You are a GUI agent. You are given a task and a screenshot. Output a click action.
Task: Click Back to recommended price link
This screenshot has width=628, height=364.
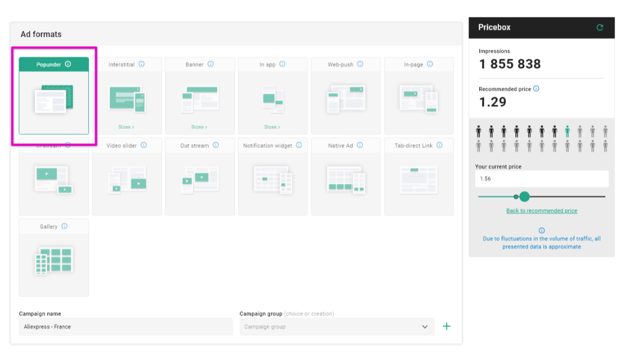(x=541, y=211)
